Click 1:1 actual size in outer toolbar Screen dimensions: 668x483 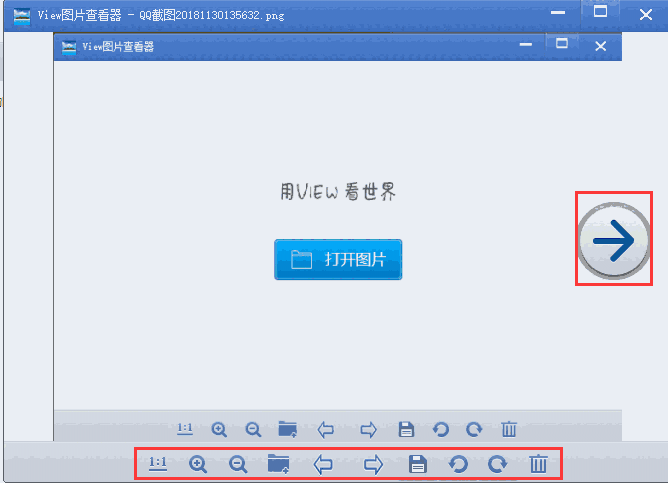point(158,463)
